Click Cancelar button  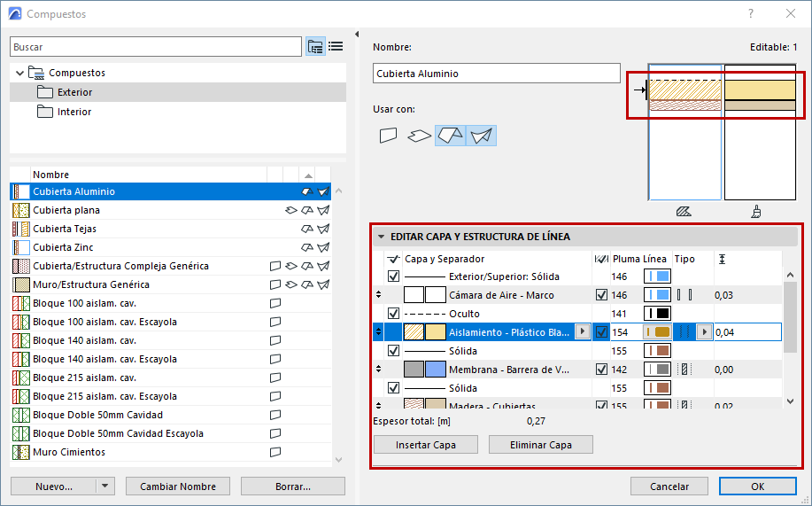pos(669,487)
